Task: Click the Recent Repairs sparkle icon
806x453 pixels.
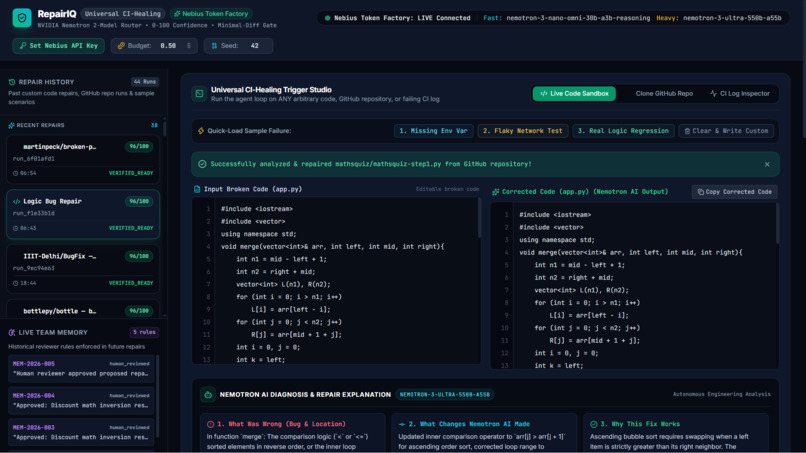Action: coord(11,125)
